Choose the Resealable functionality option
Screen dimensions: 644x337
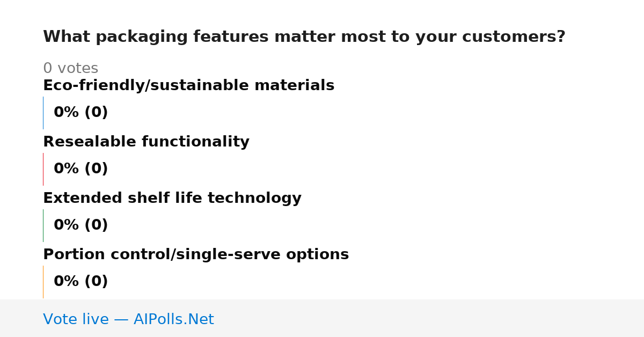point(146,142)
